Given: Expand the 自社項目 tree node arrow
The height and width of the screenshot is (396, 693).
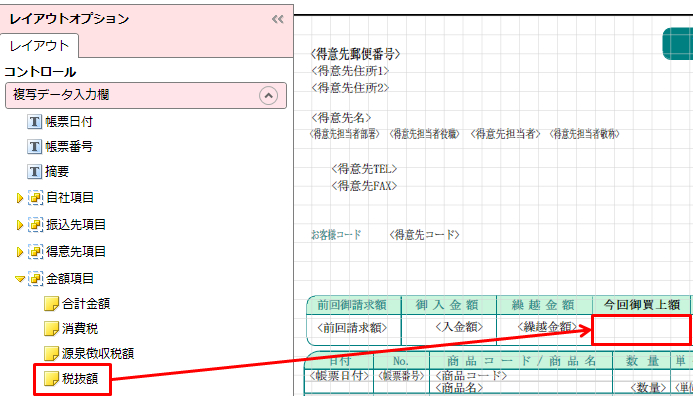Looking at the screenshot, I should [x=19, y=198].
